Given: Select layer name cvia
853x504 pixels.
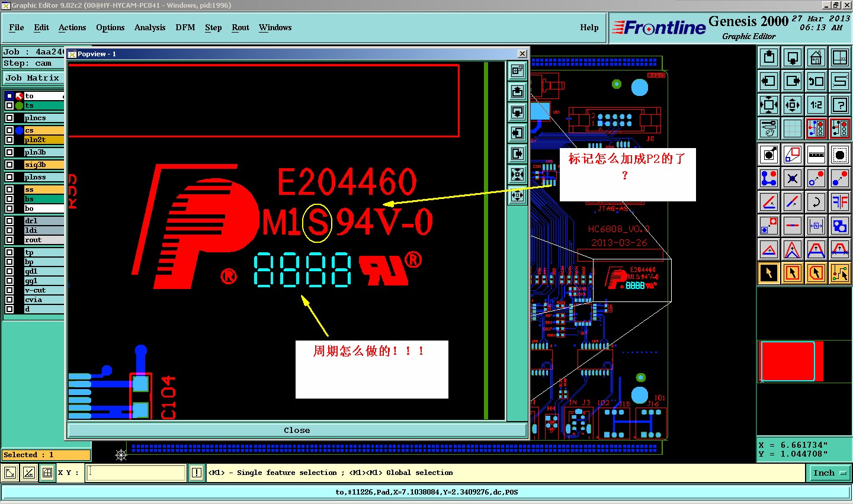Looking at the screenshot, I should (43, 300).
